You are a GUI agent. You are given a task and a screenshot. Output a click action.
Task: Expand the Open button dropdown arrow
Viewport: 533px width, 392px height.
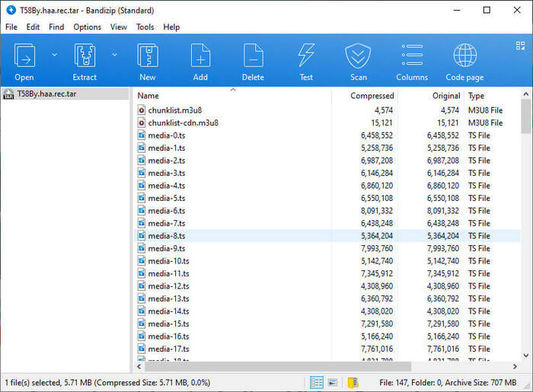54,55
